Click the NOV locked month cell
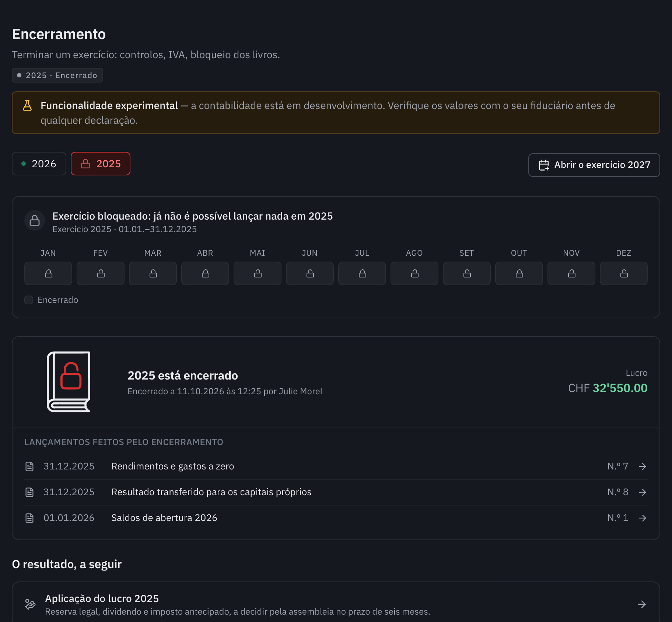This screenshot has width=672, height=622. pyautogui.click(x=571, y=273)
